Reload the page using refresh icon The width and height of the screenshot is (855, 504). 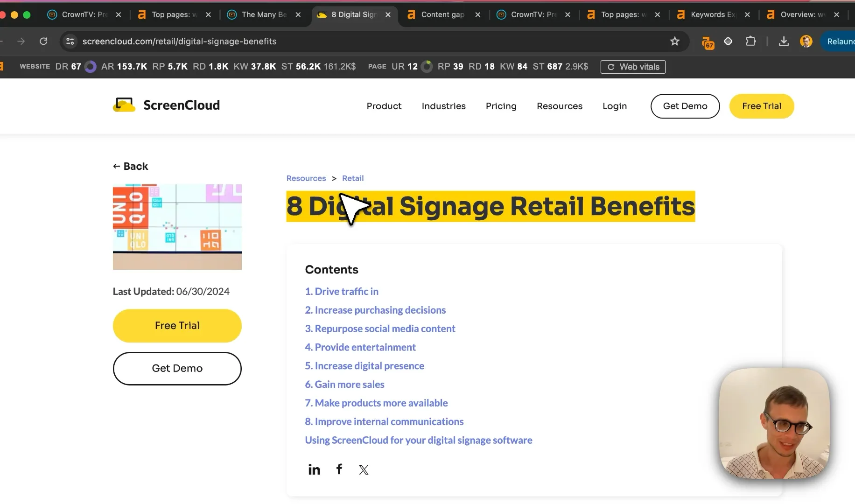43,42
